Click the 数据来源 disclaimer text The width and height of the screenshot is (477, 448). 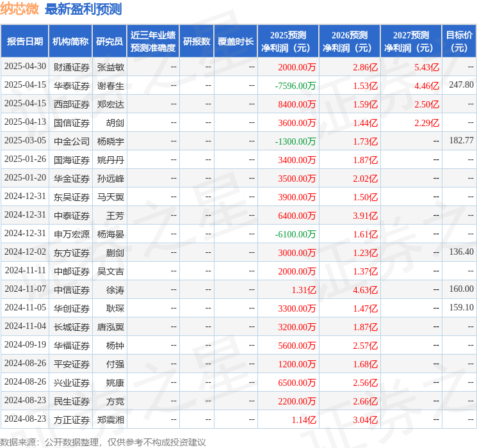click(x=103, y=442)
